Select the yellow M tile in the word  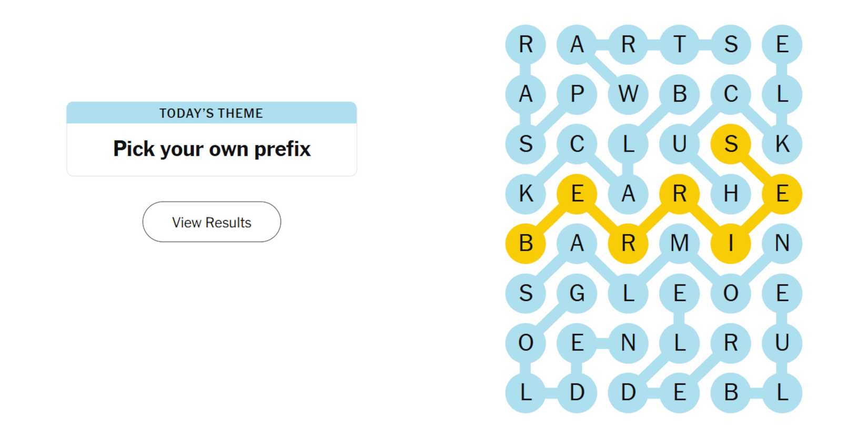(679, 243)
